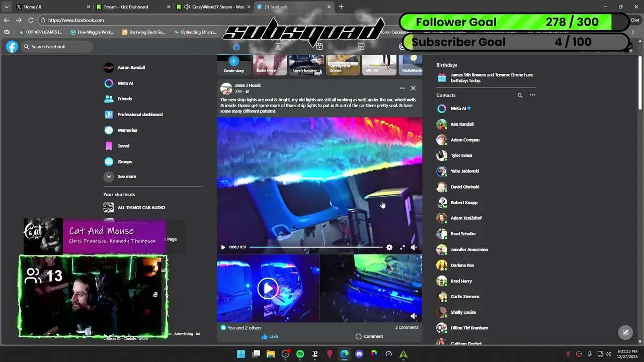Open Windows Start menu

[241, 354]
